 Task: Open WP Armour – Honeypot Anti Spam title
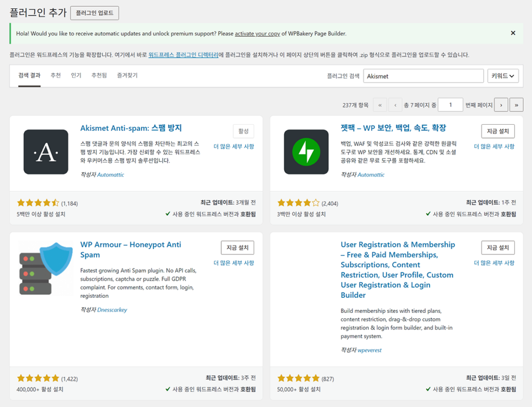(x=130, y=250)
